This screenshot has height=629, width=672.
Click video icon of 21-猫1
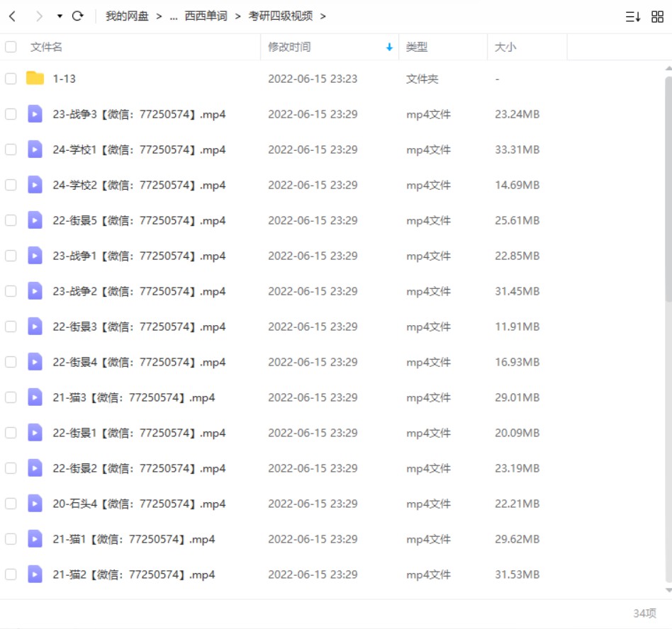point(35,538)
